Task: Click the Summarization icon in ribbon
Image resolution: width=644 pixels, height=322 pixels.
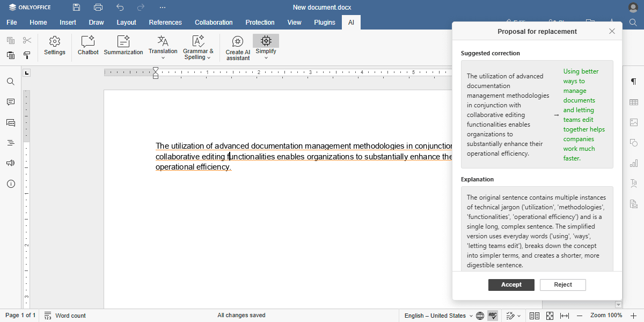Action: coord(123,46)
